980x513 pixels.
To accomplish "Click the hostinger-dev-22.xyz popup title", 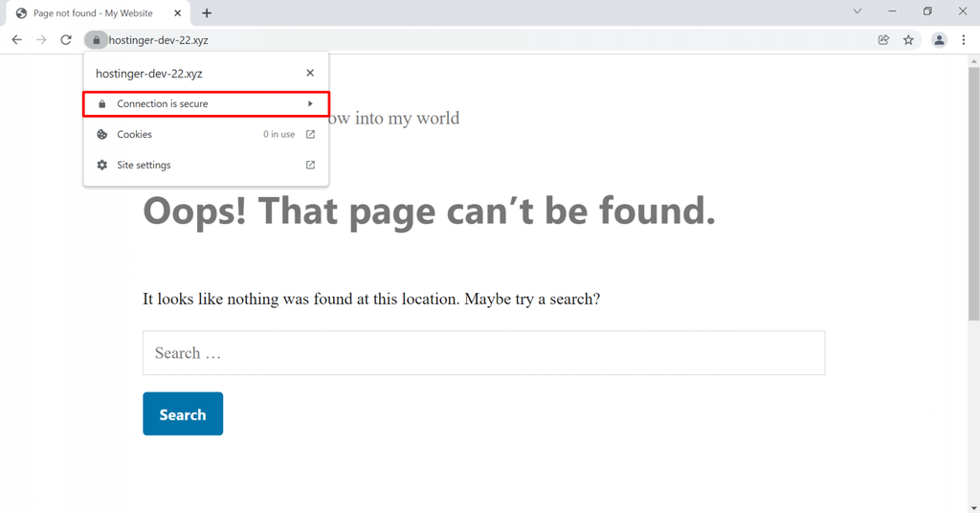I will pos(148,74).
